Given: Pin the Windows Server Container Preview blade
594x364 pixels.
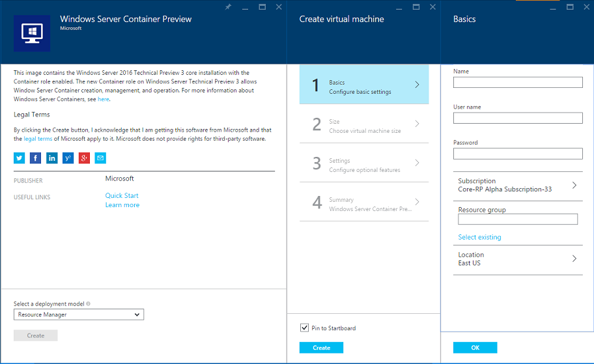Looking at the screenshot, I should point(228,7).
